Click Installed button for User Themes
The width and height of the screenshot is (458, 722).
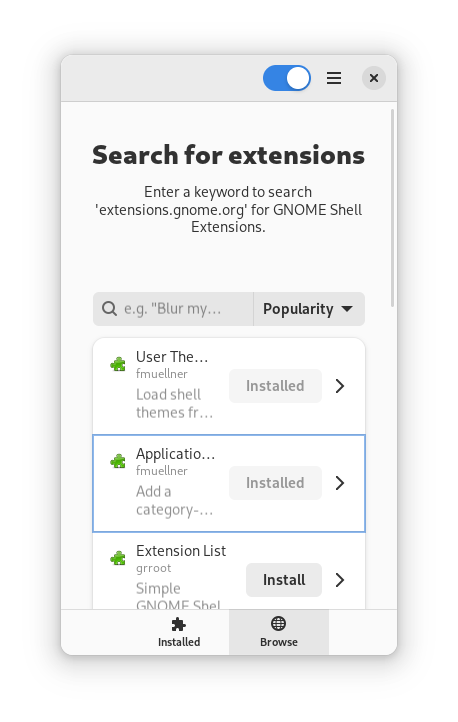click(x=275, y=386)
